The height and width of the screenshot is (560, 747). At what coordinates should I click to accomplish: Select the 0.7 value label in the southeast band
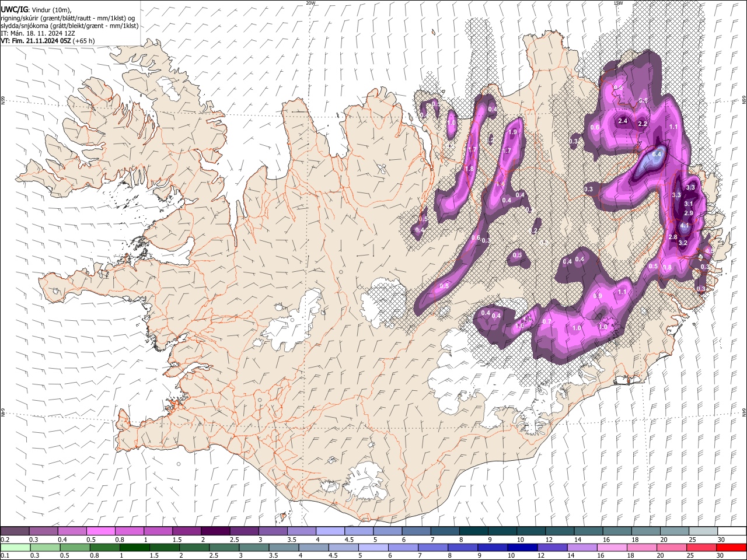[x=547, y=322]
